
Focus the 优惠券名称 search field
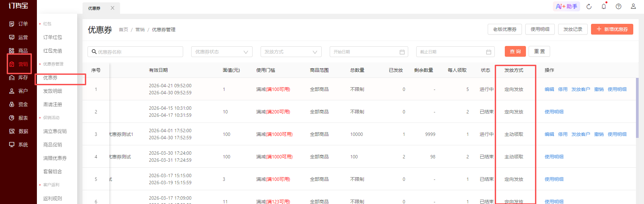point(136,52)
